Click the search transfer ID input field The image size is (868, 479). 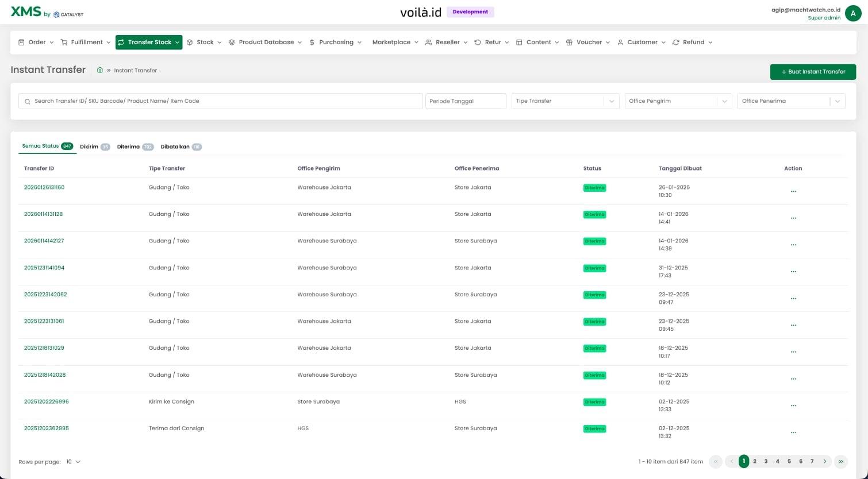click(x=221, y=101)
